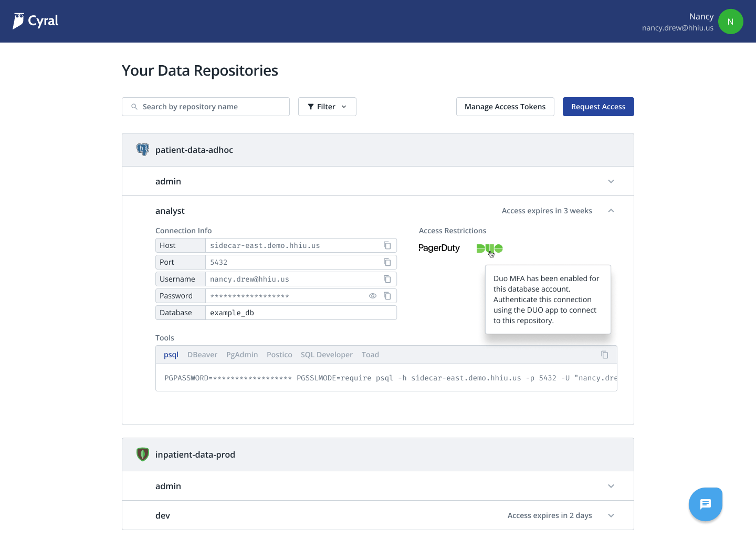
Task: Select the SQL Developer tab under Tools
Action: 327,355
